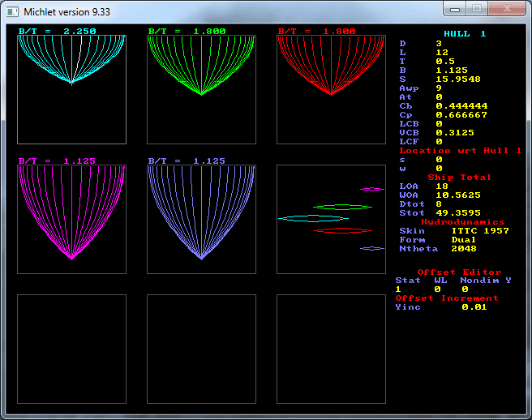Image resolution: width=532 pixels, height=420 pixels.
Task: Click the WOA value 10.5625
Action: tap(458, 195)
